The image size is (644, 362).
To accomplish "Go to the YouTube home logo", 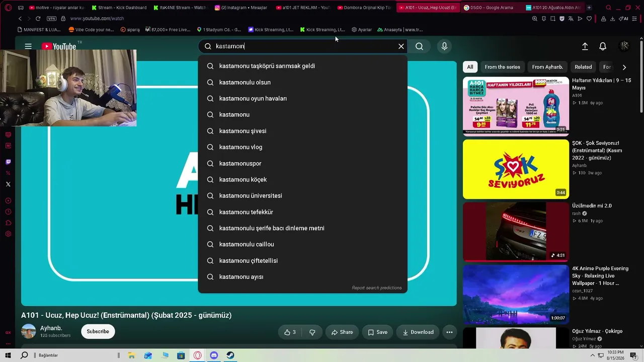I will pos(59,46).
